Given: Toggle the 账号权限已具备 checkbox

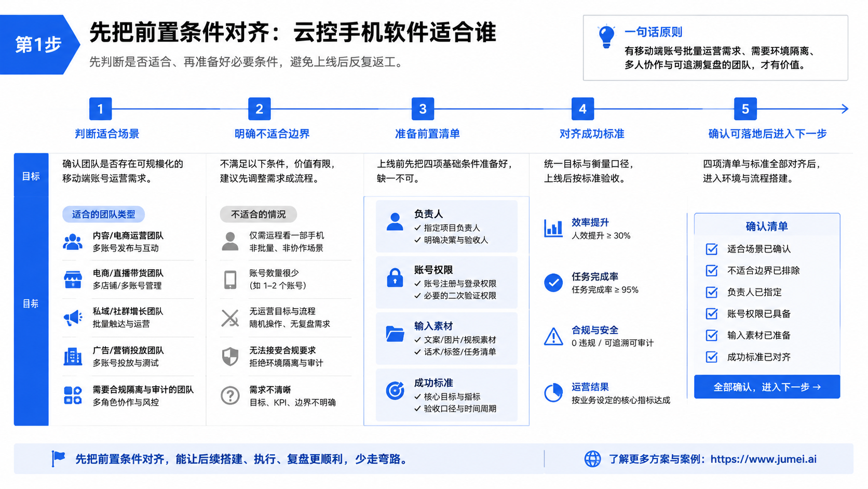Looking at the screenshot, I should [712, 314].
